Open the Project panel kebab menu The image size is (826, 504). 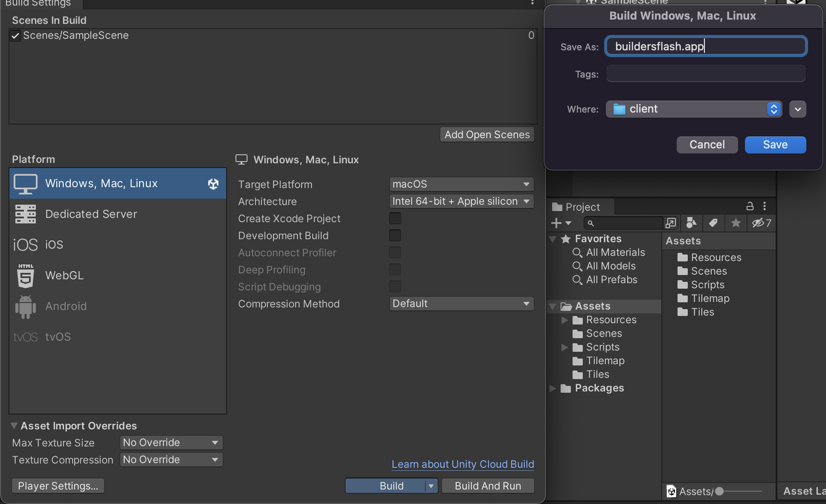pyautogui.click(x=765, y=206)
